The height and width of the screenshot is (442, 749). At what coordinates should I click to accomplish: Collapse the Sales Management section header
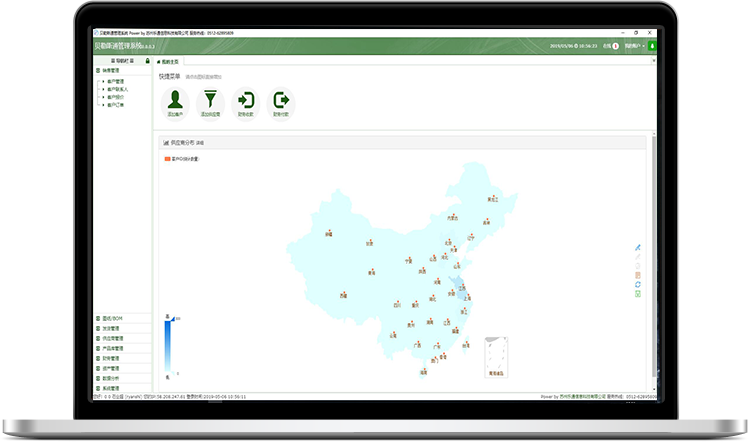(x=123, y=70)
